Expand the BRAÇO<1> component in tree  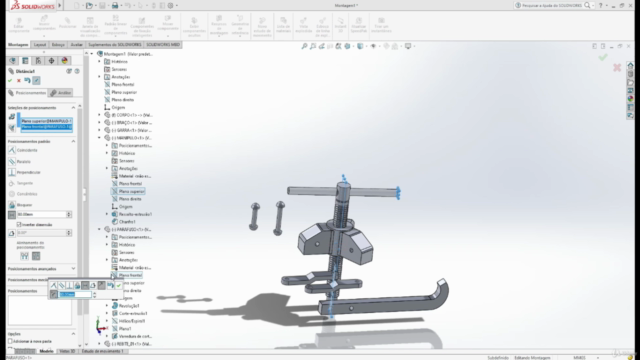click(x=99, y=122)
